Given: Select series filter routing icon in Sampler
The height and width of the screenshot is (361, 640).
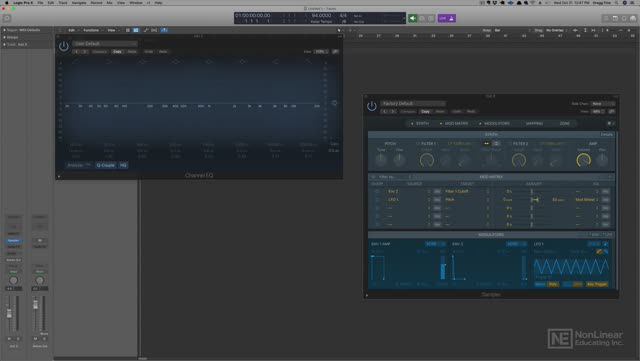Looking at the screenshot, I should pos(487,144).
